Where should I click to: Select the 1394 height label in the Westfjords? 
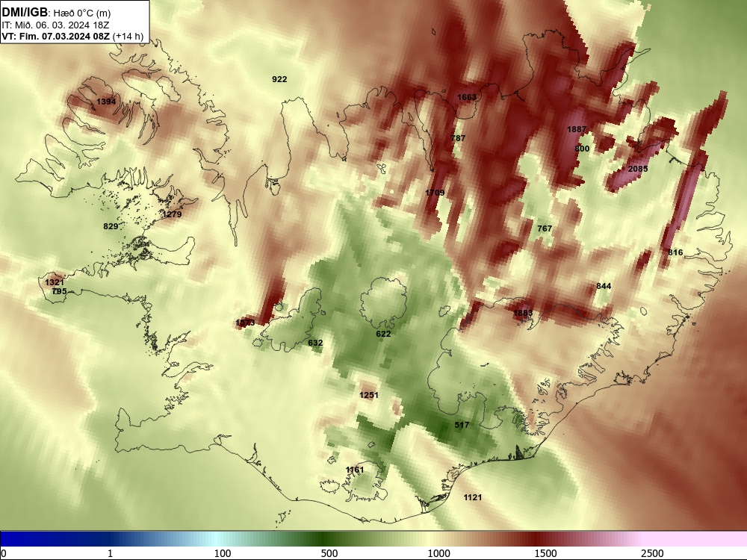106,102
